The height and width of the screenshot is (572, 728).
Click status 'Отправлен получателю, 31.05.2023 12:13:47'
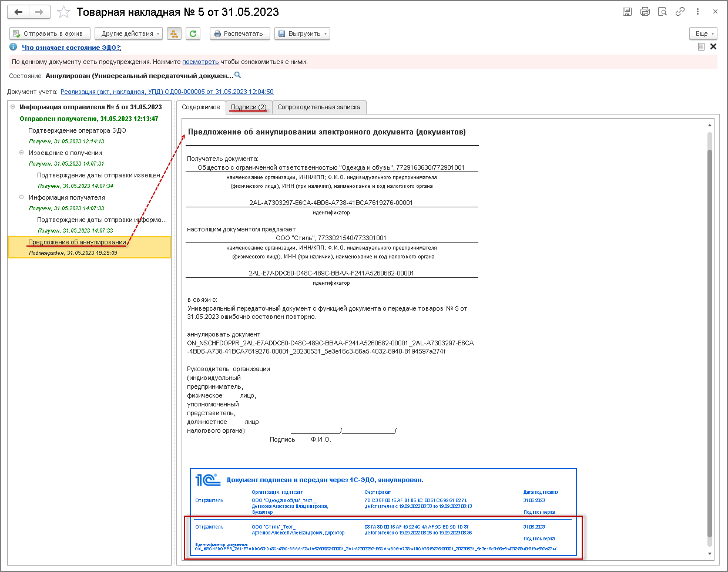point(89,119)
